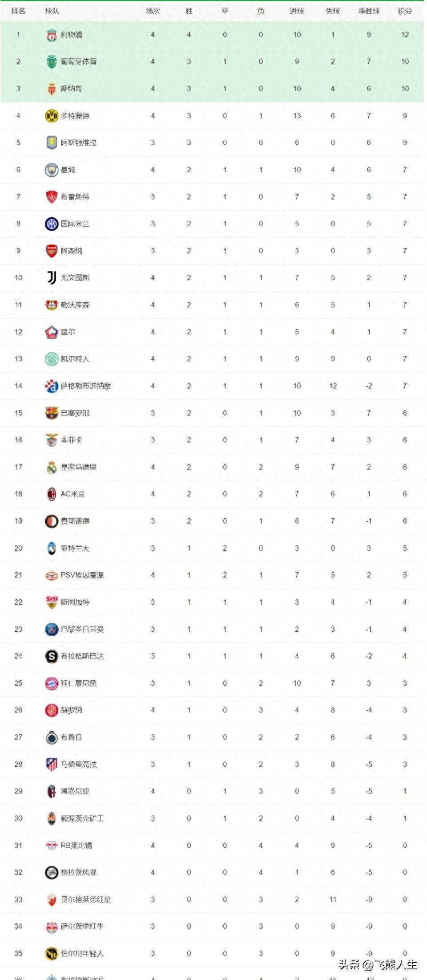Open the 阿斯顿维拉 team link
Viewport: 427px width, 980px height.
click(x=78, y=142)
